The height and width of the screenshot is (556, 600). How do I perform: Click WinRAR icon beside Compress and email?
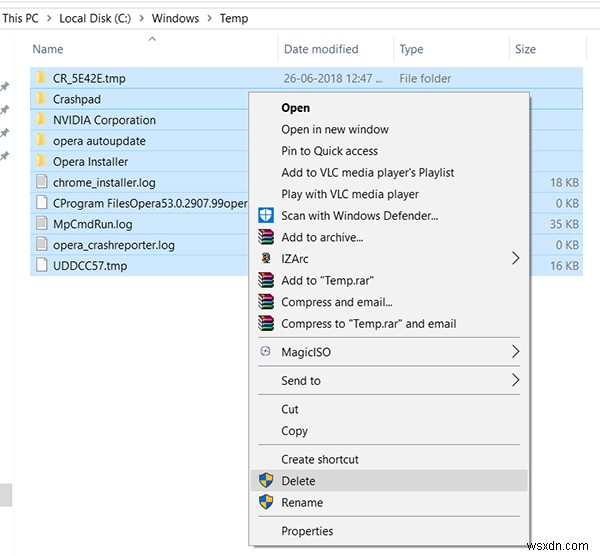[x=265, y=302]
